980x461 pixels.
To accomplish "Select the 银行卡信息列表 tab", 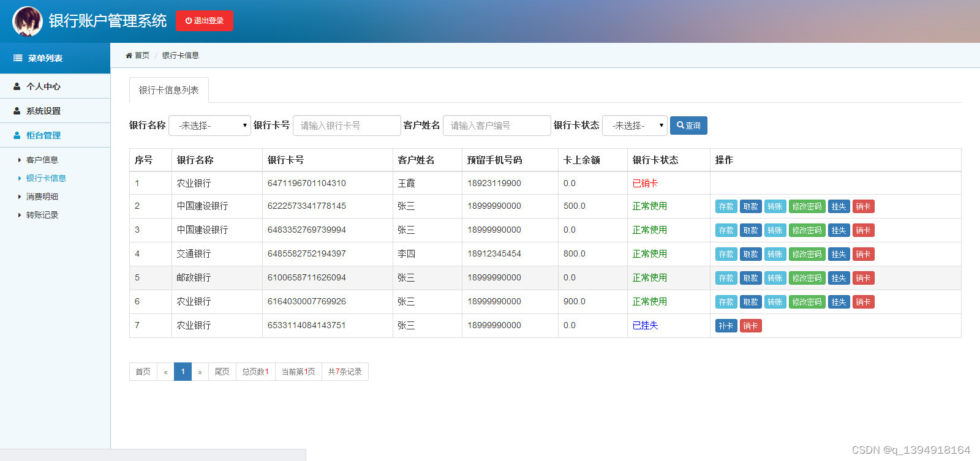I will click(168, 90).
